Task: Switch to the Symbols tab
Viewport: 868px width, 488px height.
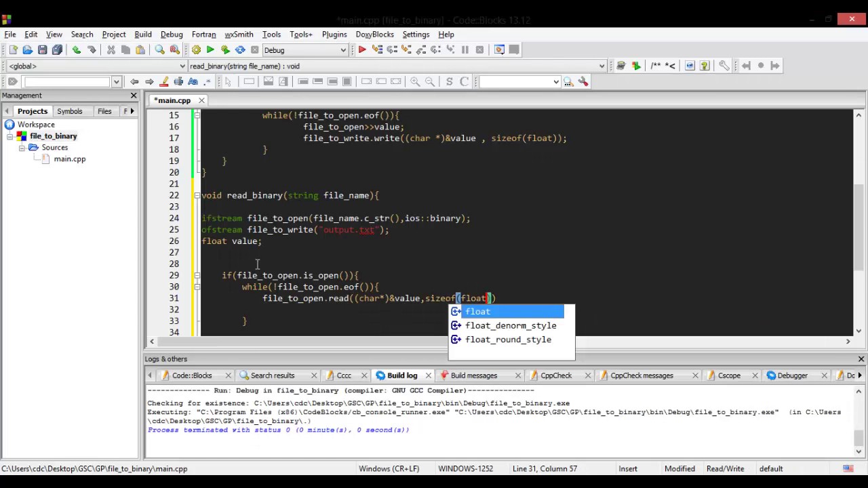Action: tap(70, 111)
